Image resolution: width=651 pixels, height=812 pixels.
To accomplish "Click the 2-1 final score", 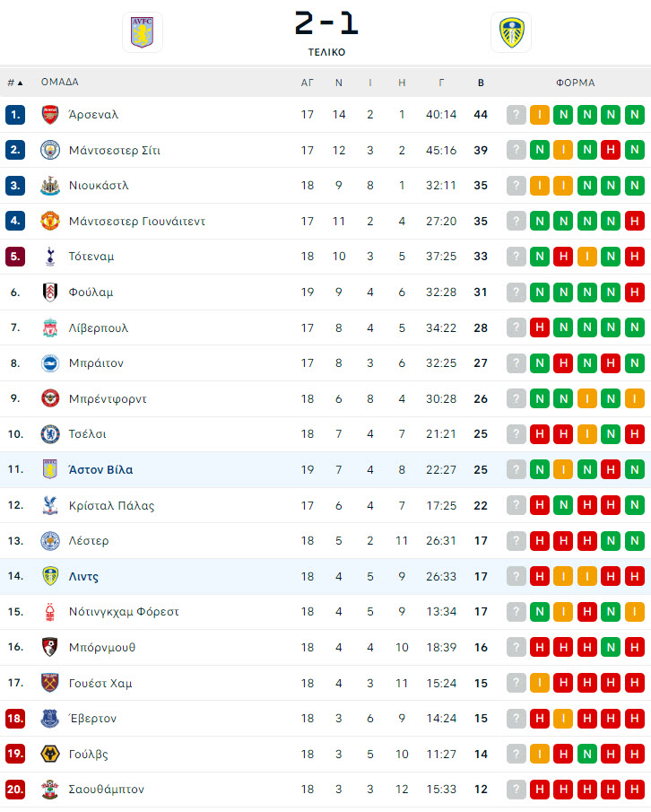I will coord(326,23).
